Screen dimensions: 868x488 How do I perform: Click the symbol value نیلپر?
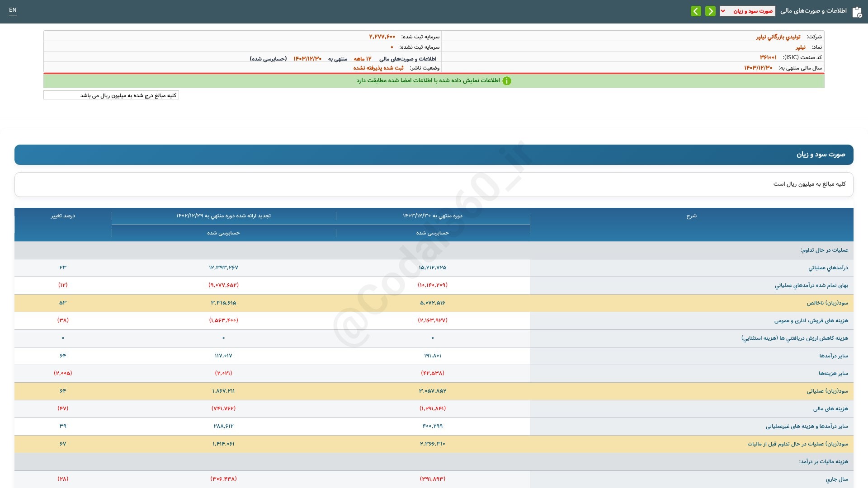[801, 47]
